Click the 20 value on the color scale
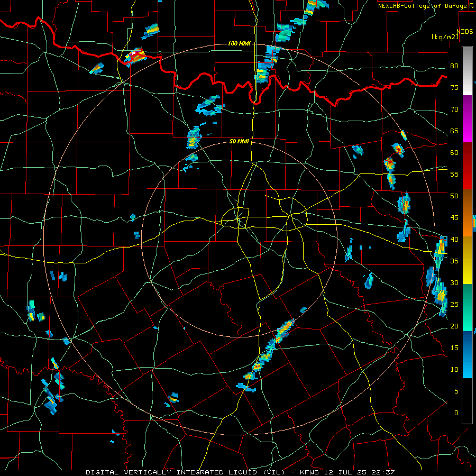Viewport: 476px width, 476px height. (454, 326)
